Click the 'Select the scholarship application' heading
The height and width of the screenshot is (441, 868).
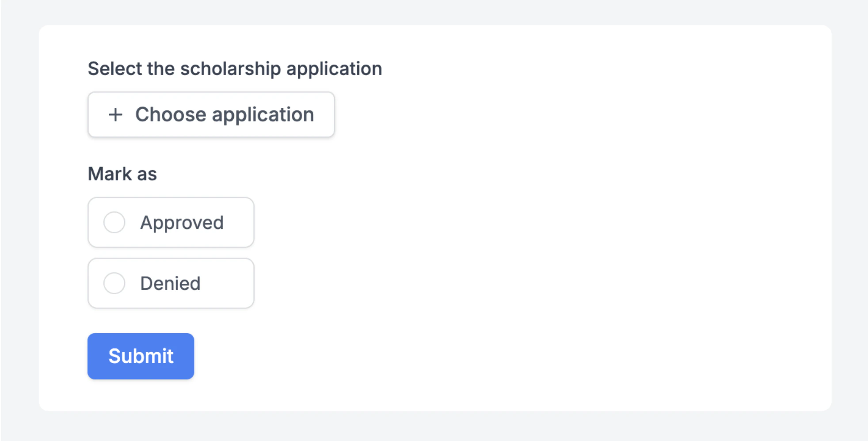[235, 69]
